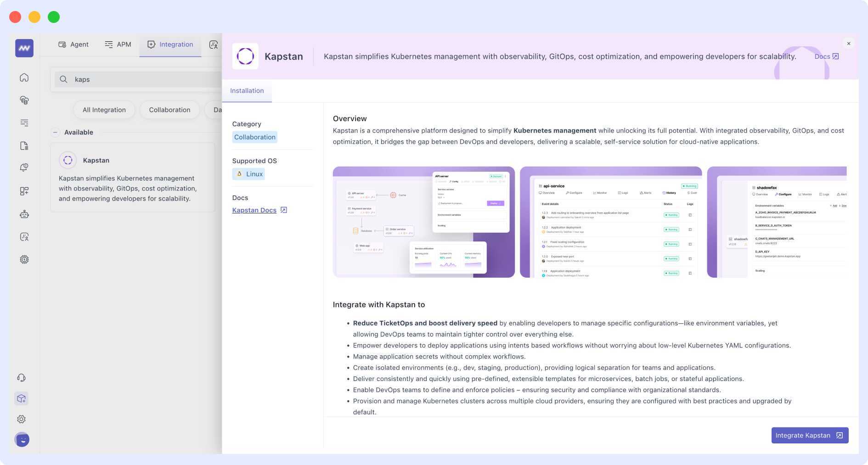Image resolution: width=868 pixels, height=465 pixels.
Task: Open the user avatar at the sidebar bottom
Action: tap(22, 440)
